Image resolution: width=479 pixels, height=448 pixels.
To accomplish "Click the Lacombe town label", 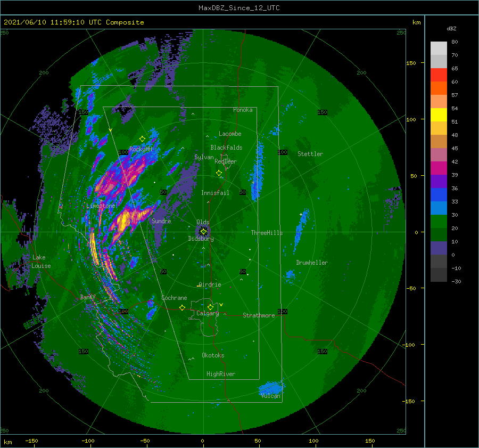I will tap(230, 134).
